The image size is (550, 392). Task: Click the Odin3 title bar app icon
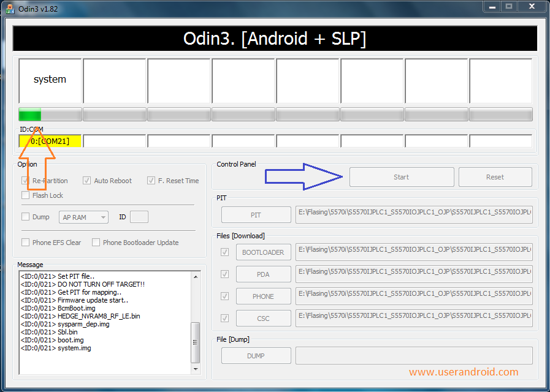(10, 9)
